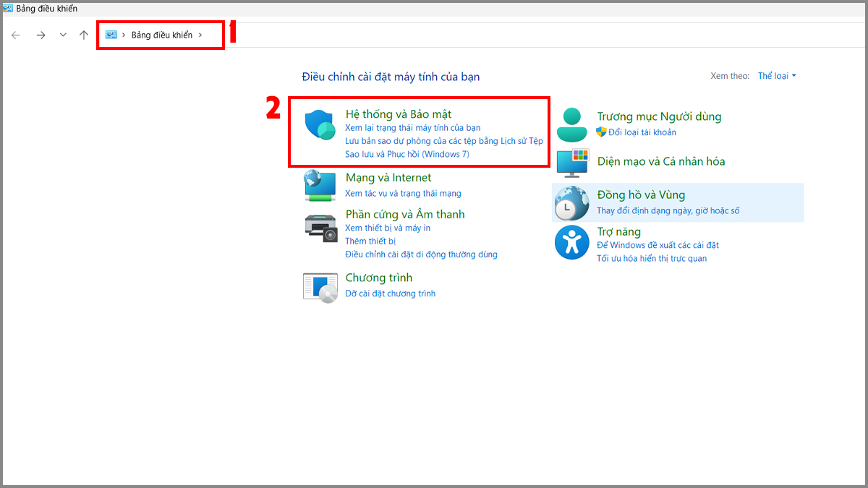Click Thay đổi định dạng ngày, giờ hoặc số
Image resolution: width=868 pixels, height=488 pixels.
668,211
